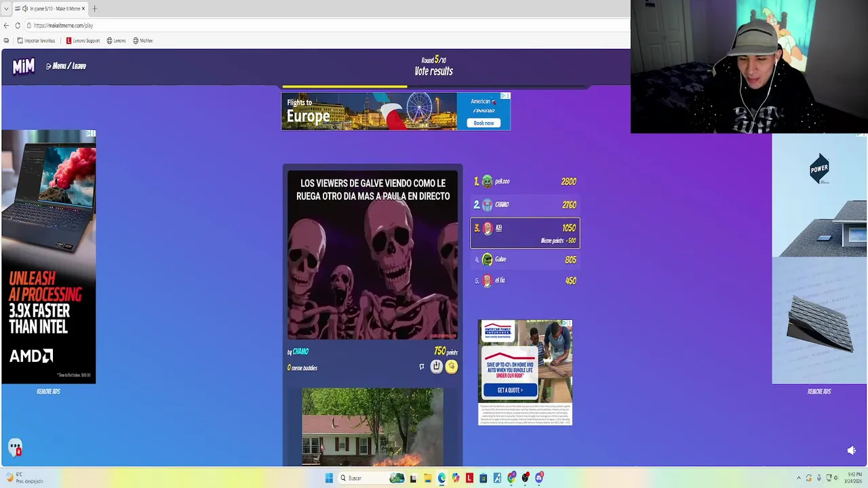This screenshot has width=868, height=488.
Task: Click the leftmost favorites bar icon
Action: tap(6, 41)
